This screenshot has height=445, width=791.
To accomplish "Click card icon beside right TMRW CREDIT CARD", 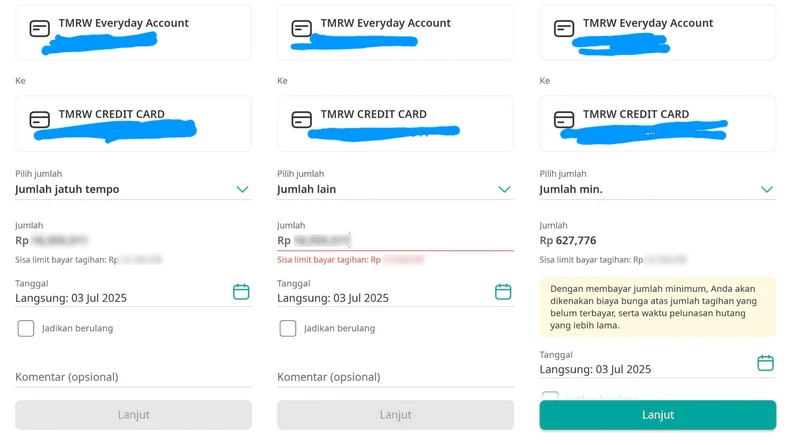I will (564, 120).
